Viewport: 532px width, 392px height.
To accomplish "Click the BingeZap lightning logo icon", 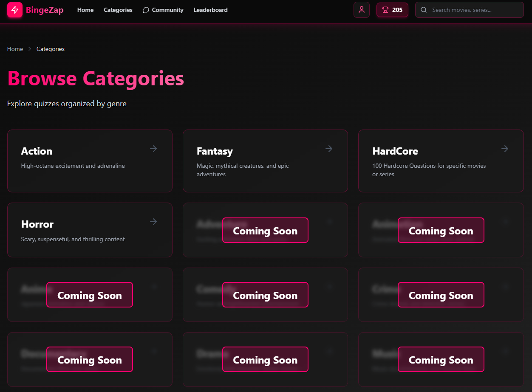I will point(15,10).
